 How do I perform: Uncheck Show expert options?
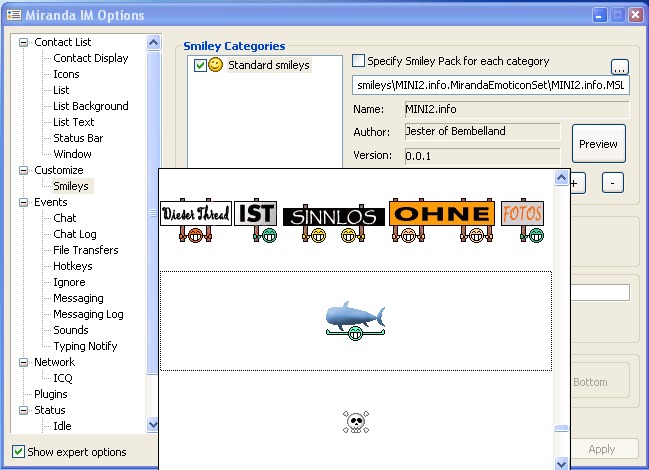19,452
